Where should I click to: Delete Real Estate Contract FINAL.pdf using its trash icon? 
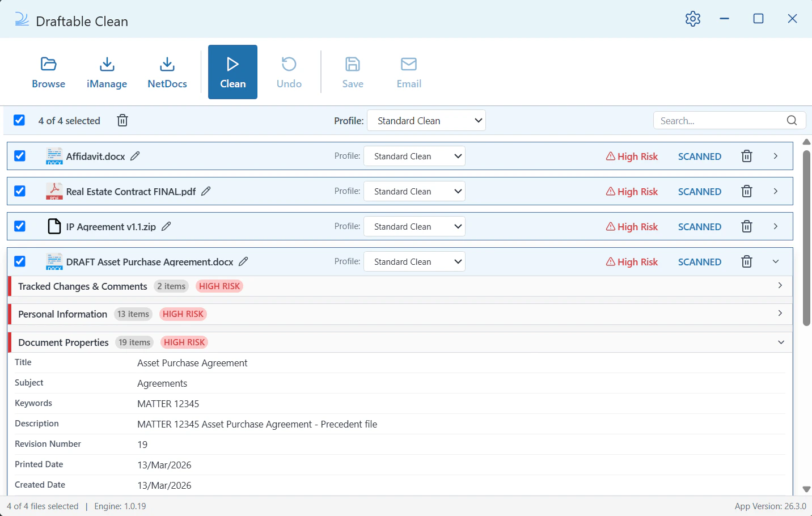(x=746, y=192)
